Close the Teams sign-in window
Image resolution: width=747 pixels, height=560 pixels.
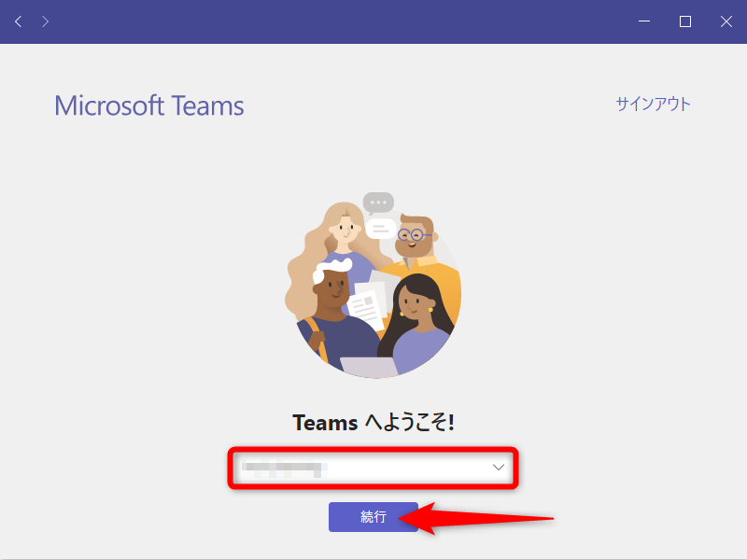point(726,21)
